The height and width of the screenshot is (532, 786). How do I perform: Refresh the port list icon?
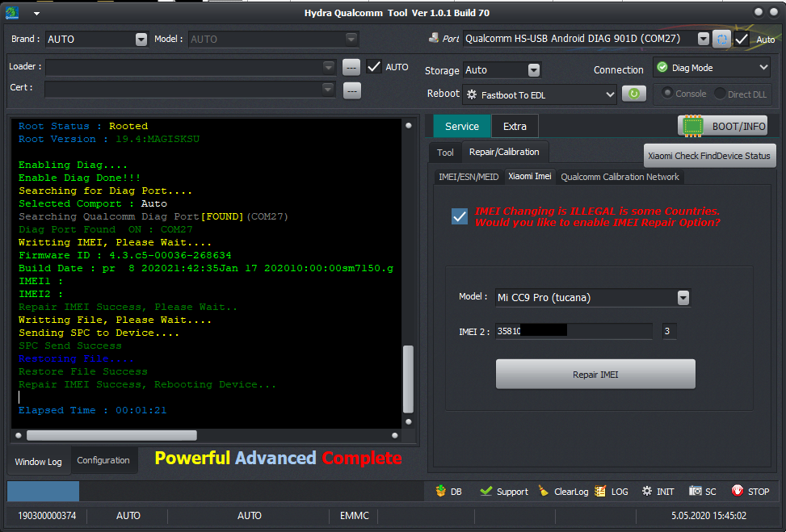pyautogui.click(x=722, y=39)
